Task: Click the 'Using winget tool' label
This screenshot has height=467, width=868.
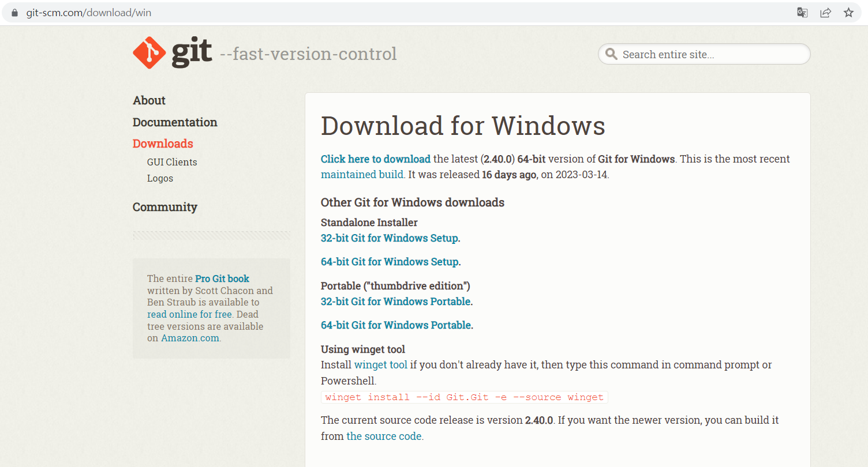Action: [363, 349]
